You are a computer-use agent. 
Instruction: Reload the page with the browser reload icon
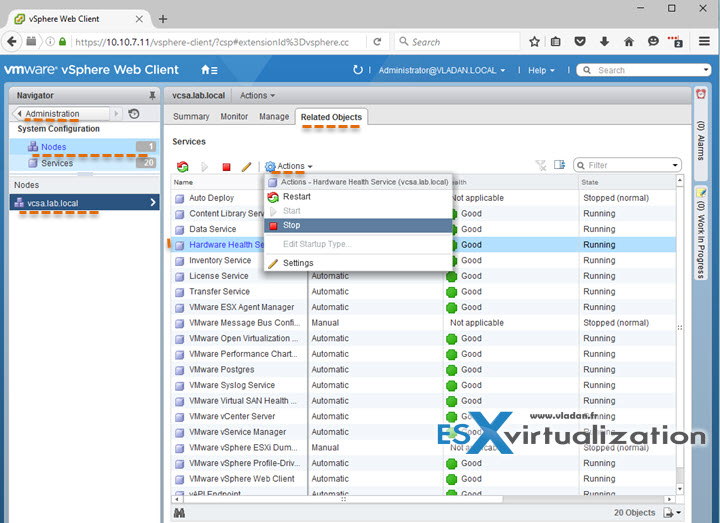(x=377, y=42)
